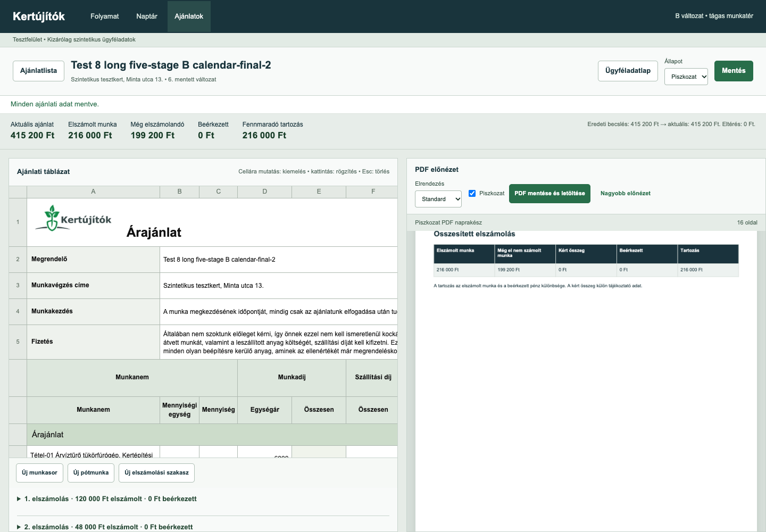This screenshot has width=766, height=532.
Task: Open the Állapot Piszkozat dropdown
Action: 686,77
